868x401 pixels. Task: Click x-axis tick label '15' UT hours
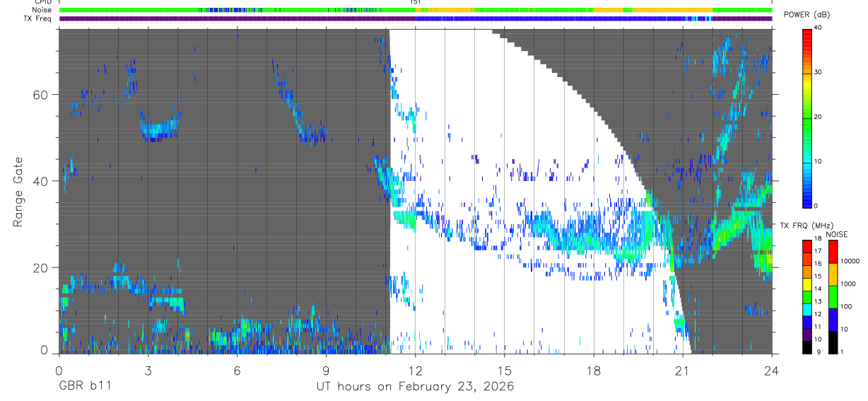[504, 369]
